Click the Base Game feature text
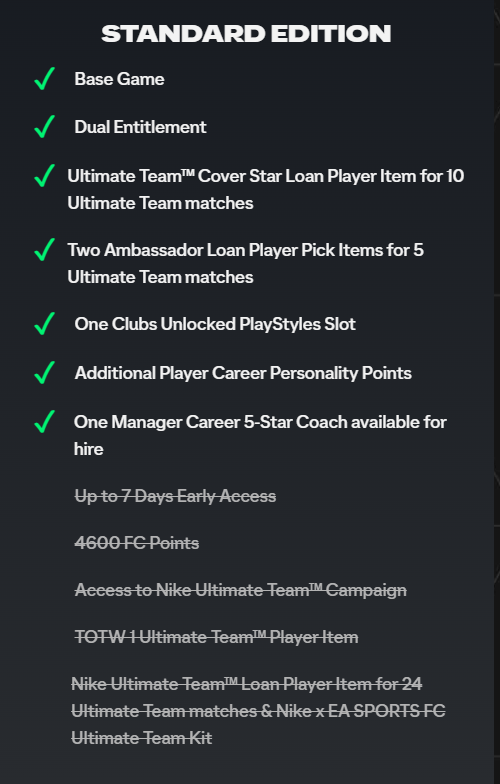Viewport: 500px width, 784px height. (119, 79)
